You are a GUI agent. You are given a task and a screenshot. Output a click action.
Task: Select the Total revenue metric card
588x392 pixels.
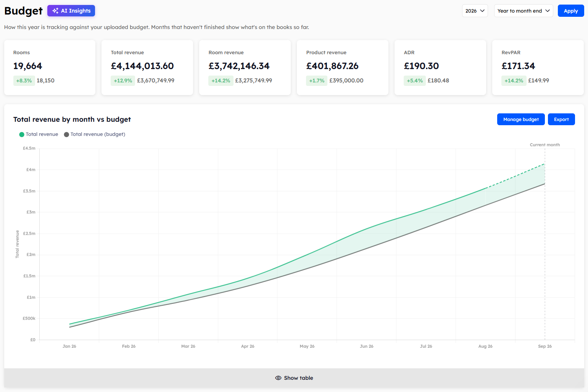147,68
